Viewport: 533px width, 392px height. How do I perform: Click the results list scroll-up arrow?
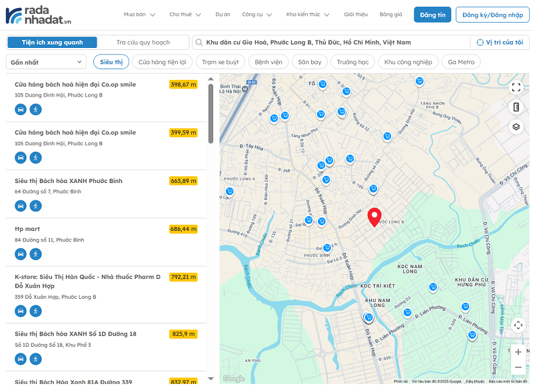211,79
